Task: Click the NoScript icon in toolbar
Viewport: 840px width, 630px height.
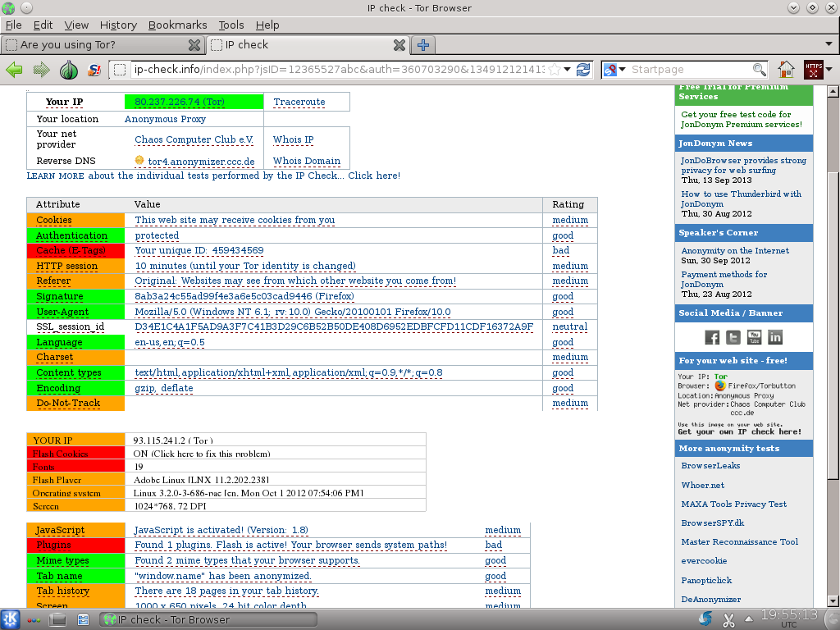Action: 94,70
